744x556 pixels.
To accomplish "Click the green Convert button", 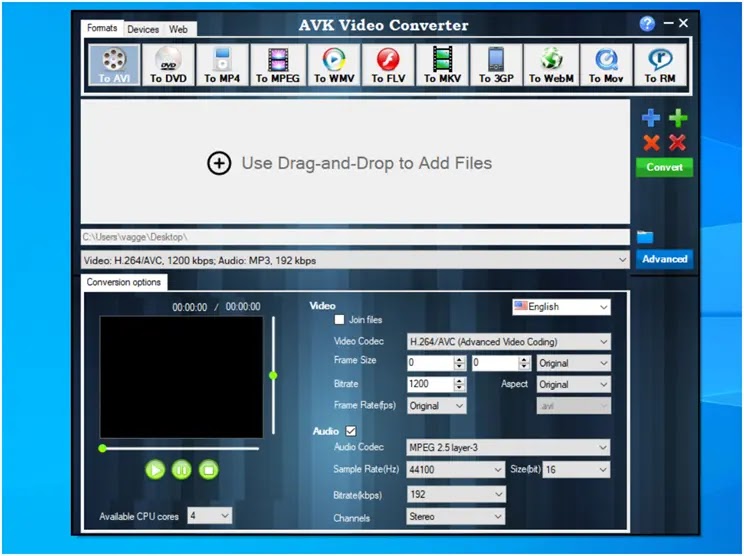I will (x=664, y=167).
